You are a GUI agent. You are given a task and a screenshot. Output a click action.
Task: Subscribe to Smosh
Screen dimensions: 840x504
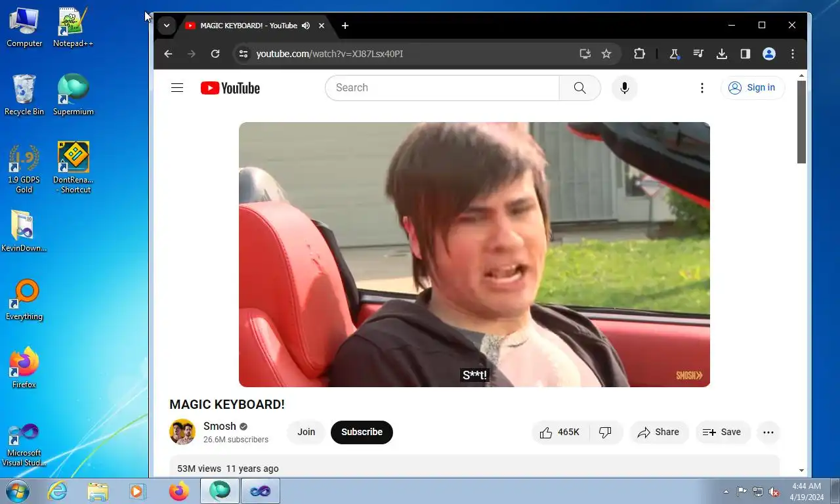tap(362, 432)
